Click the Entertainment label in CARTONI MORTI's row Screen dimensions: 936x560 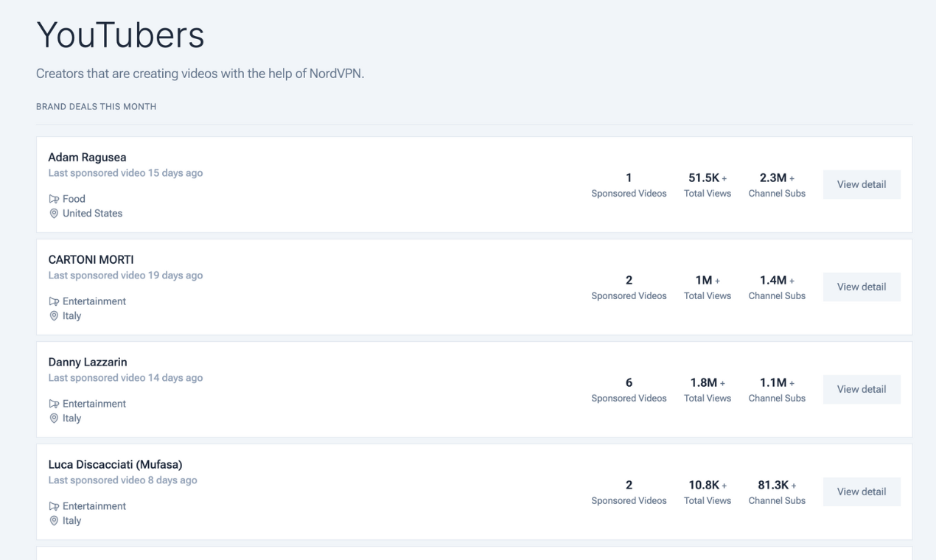pyautogui.click(x=94, y=301)
